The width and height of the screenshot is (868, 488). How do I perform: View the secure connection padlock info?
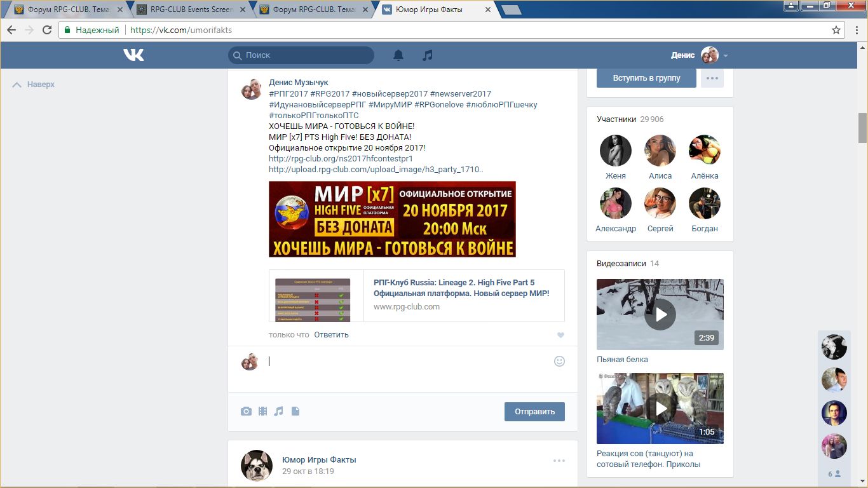tap(67, 30)
